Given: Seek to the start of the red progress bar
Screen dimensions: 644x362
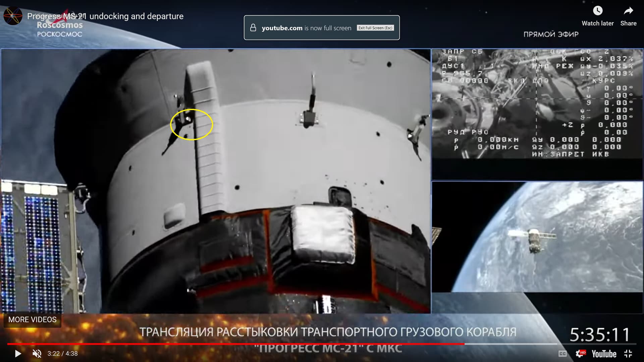Looking at the screenshot, I should tap(8, 344).
